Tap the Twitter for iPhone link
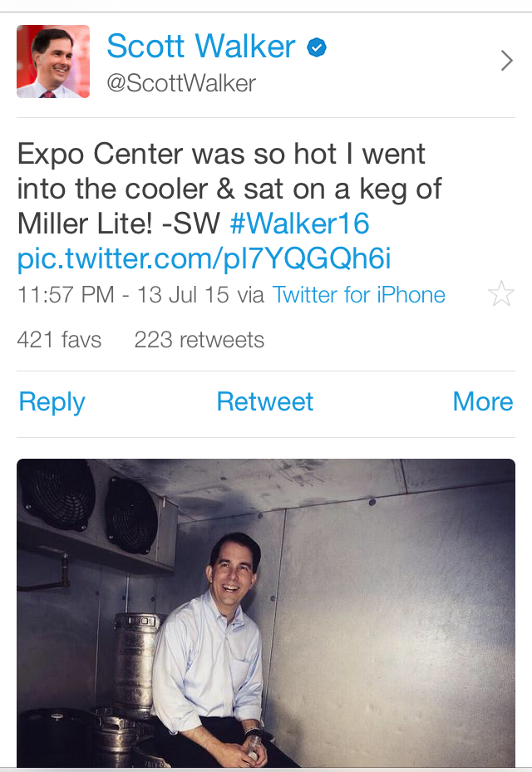The width and height of the screenshot is (532, 772). coord(359,295)
